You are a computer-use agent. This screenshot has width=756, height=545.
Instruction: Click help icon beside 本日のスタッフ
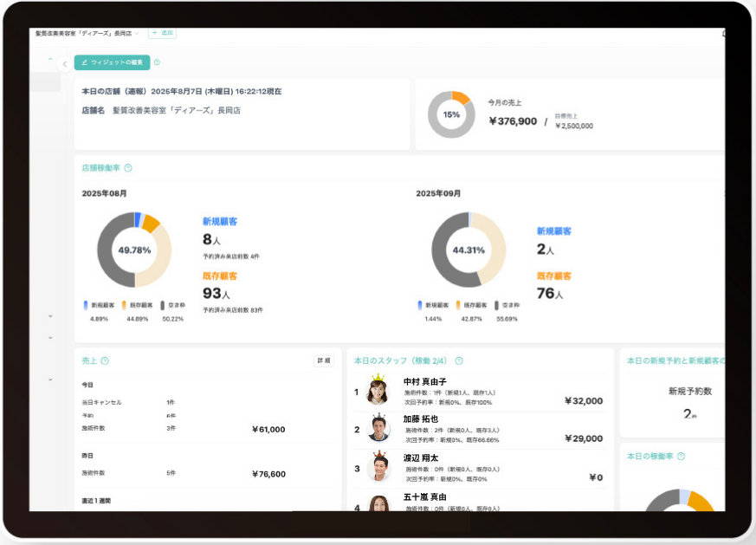(x=459, y=360)
